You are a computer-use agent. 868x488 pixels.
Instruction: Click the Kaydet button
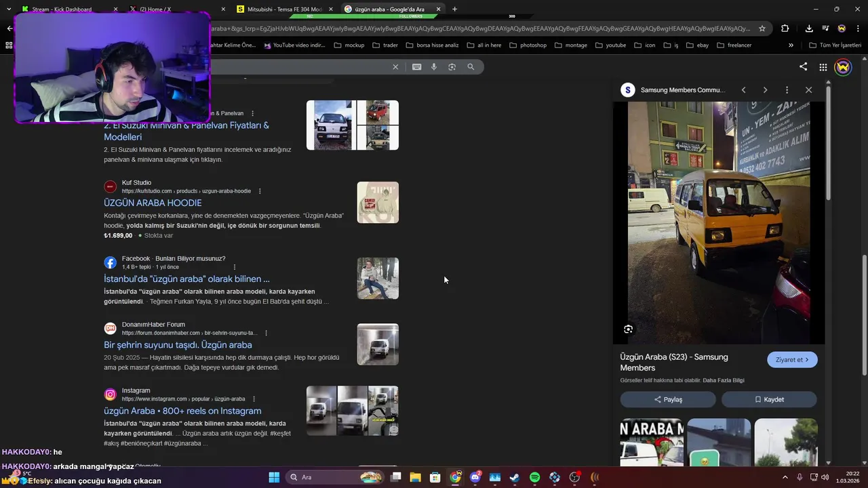coord(769,399)
